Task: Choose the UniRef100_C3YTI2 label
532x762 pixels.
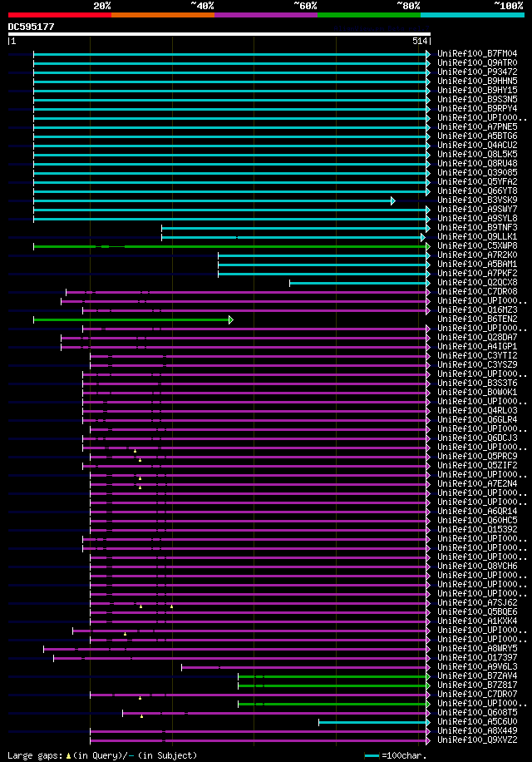Action: click(x=477, y=356)
